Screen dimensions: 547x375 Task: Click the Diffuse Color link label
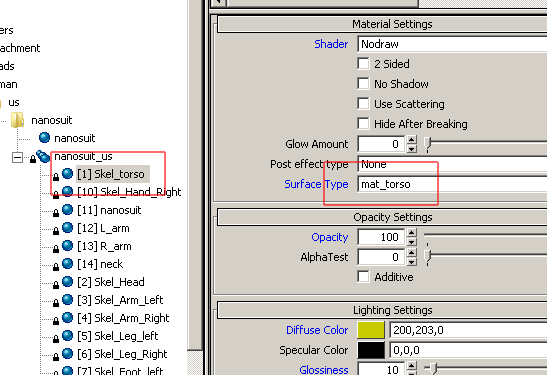coord(317,330)
